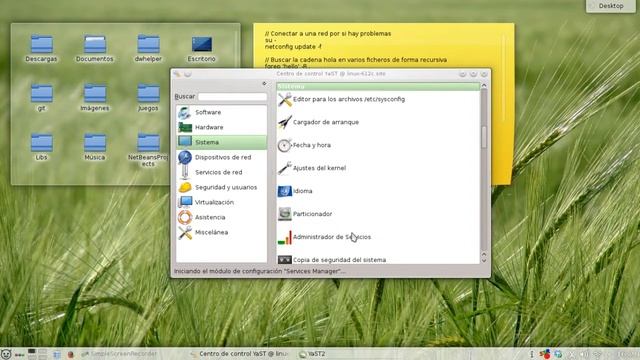Open the Imágenes folder
The width and height of the screenshot is (640, 360).
[95, 97]
